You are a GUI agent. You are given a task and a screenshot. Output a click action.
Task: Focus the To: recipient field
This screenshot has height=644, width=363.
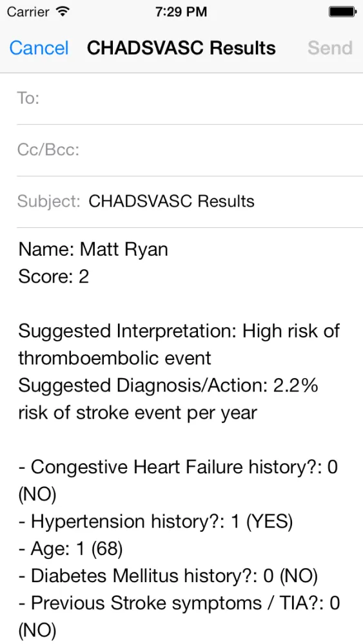coord(190,99)
